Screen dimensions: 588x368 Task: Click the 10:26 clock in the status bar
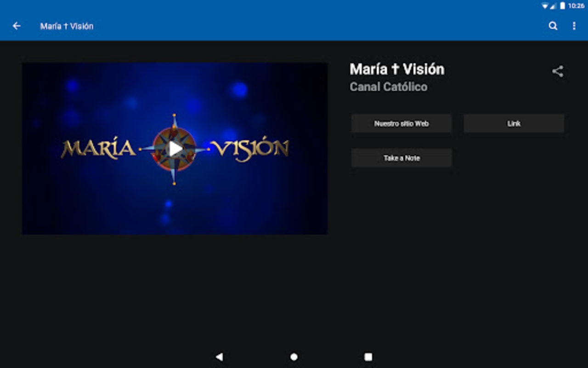point(576,6)
